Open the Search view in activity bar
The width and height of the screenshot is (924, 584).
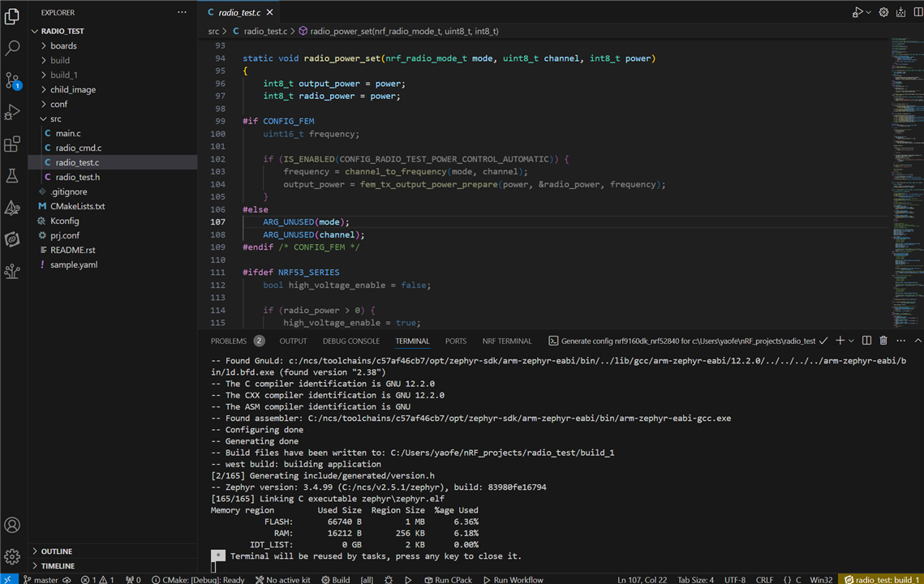click(x=12, y=48)
